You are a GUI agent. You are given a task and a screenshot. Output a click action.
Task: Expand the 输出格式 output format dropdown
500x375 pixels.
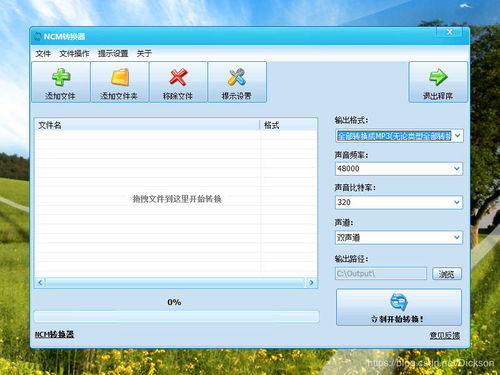(x=457, y=136)
